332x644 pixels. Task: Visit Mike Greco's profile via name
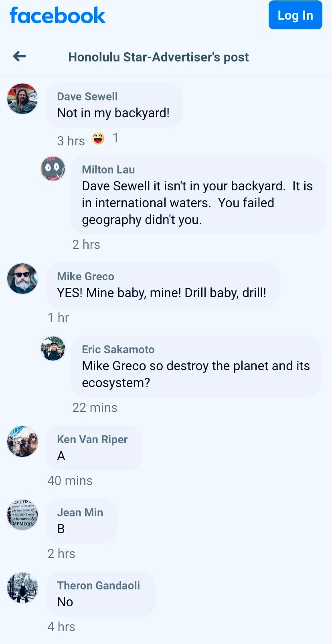pos(85,276)
